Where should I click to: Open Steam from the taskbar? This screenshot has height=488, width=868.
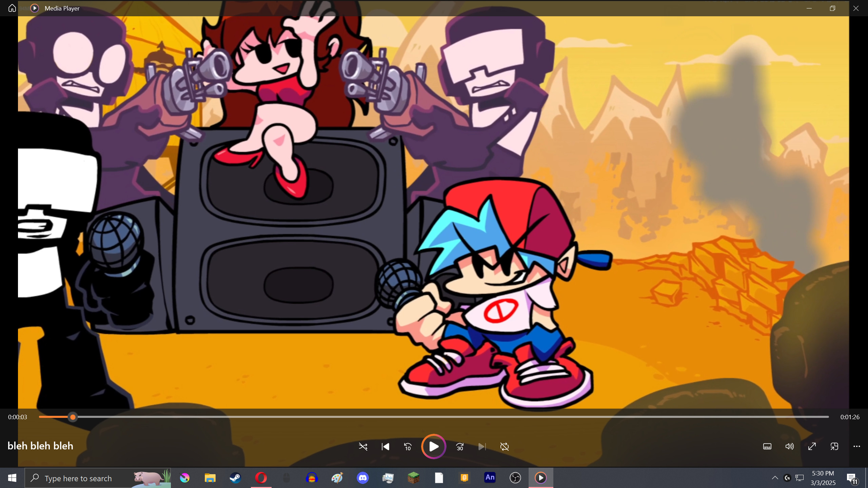point(235,478)
